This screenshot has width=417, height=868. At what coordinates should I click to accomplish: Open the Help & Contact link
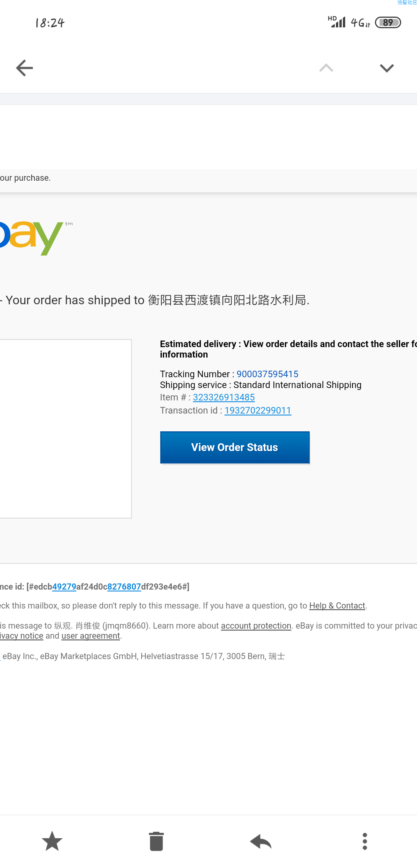click(337, 605)
